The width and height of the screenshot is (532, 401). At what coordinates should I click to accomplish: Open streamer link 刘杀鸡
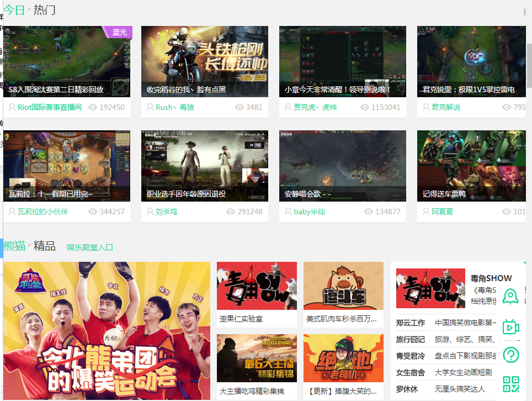coord(166,212)
